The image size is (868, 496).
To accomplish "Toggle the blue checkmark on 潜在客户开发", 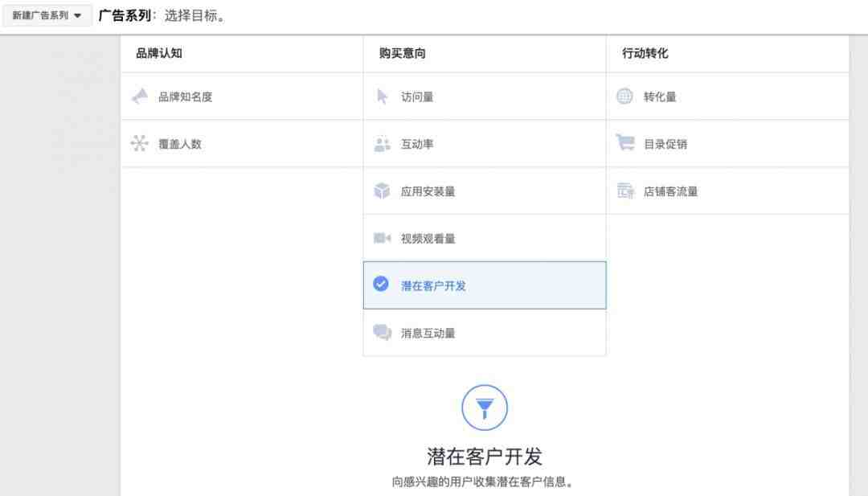I will point(381,284).
